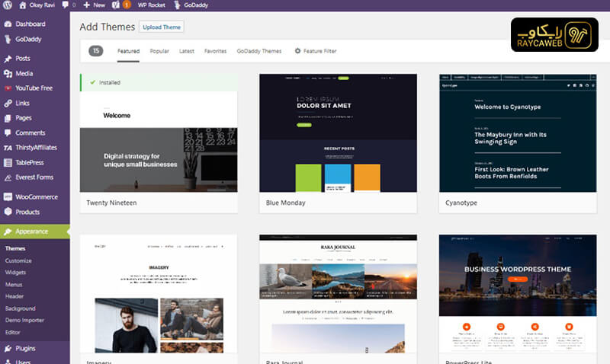Click the Appearance paintbrush icon
610x364 pixels.
[8, 231]
